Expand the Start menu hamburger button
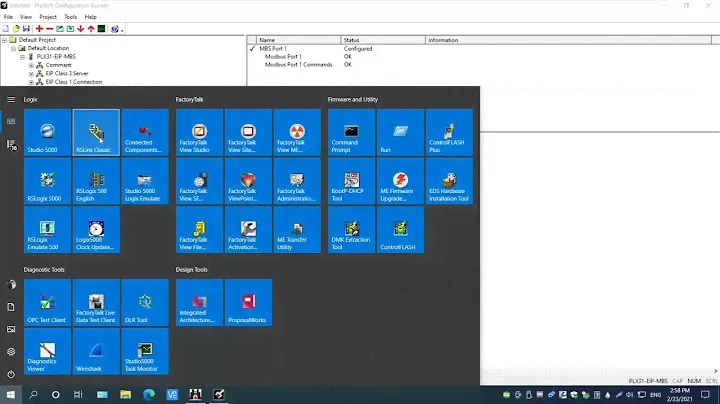 (11, 99)
